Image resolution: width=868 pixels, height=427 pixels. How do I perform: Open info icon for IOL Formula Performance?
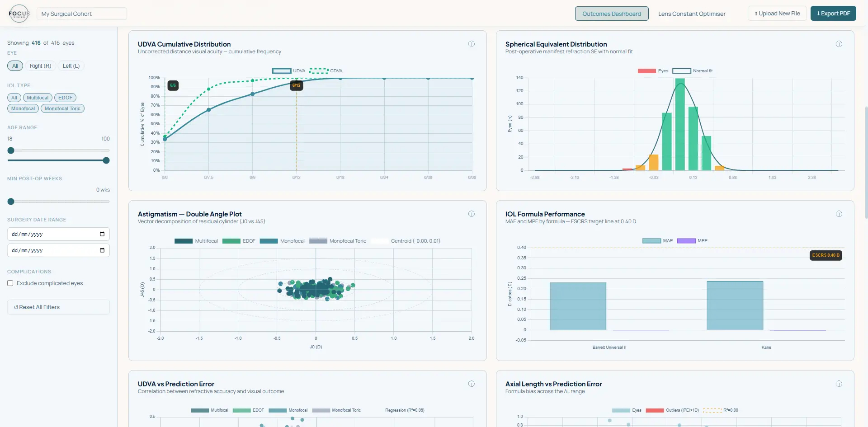click(839, 214)
